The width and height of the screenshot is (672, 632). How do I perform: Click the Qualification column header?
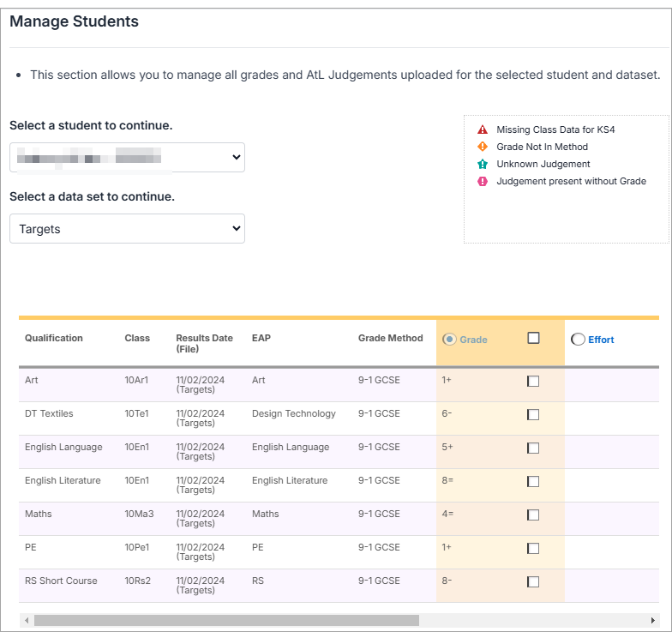coord(54,339)
